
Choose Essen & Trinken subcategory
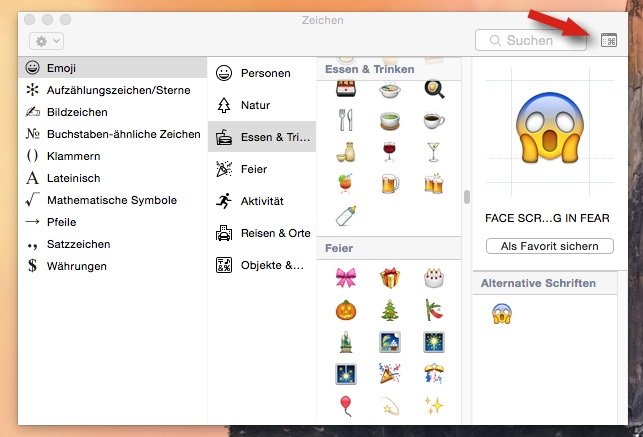point(262,137)
